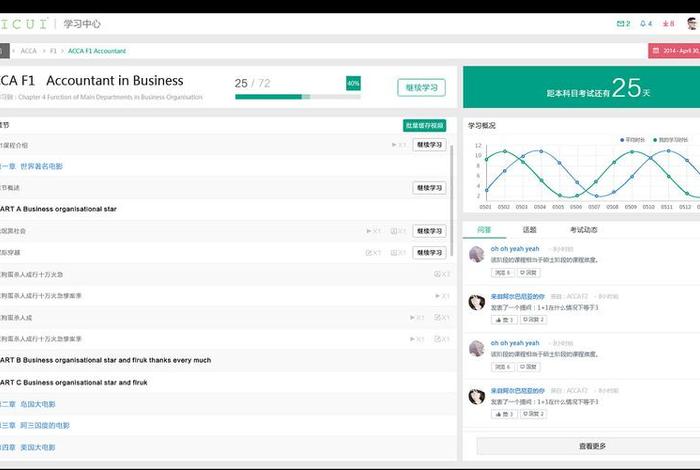Viewport: 700px width, 470px height.
Task: Select ACCA F1 Accountant breadcrumb item
Action: (x=97, y=51)
